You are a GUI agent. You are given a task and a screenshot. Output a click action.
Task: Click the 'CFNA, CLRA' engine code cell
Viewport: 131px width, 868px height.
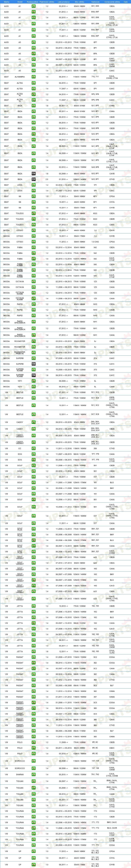(112, 651)
